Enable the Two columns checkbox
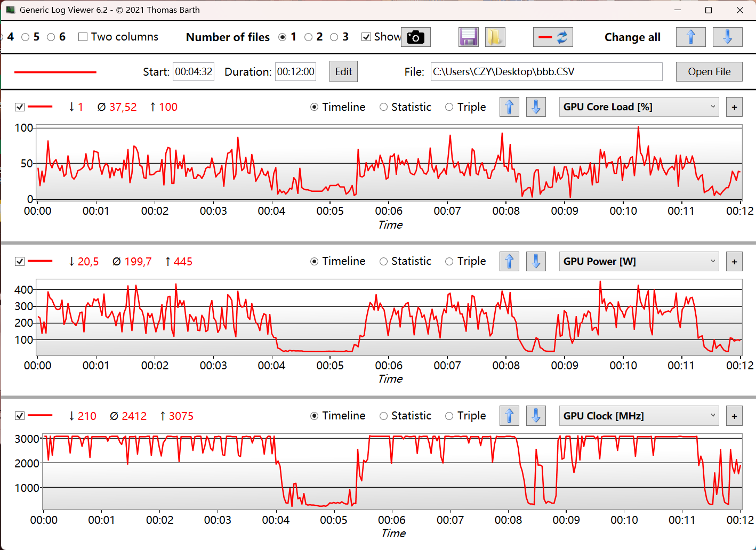Image resolution: width=756 pixels, height=550 pixels. [83, 37]
